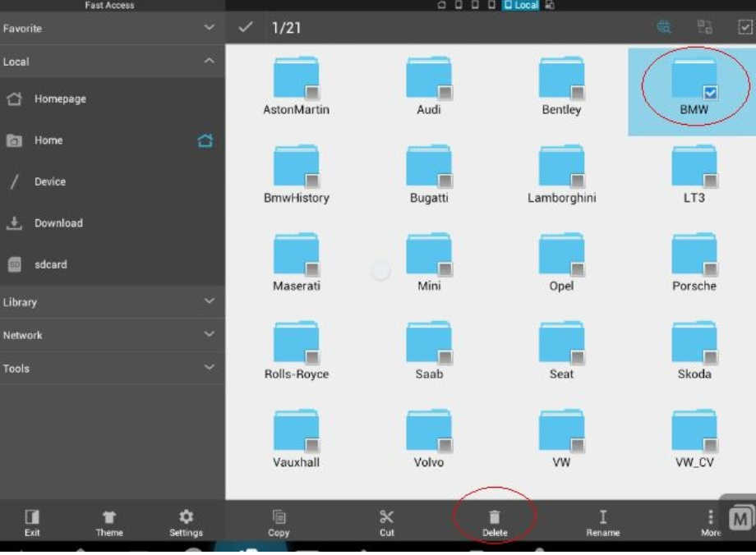The image size is (756, 555).
Task: Check the Bentley folder checkbox
Action: 578,93
